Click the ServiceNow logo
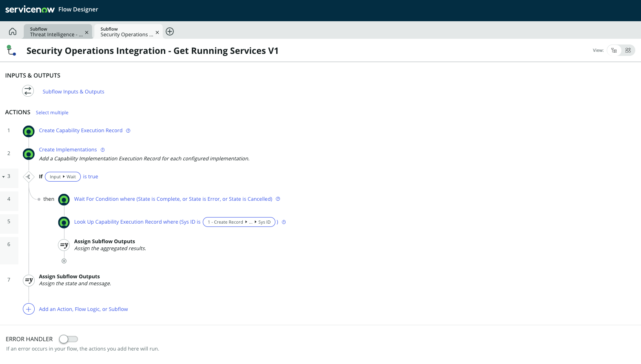Viewport: 641px width, 364px height. coord(30,9)
